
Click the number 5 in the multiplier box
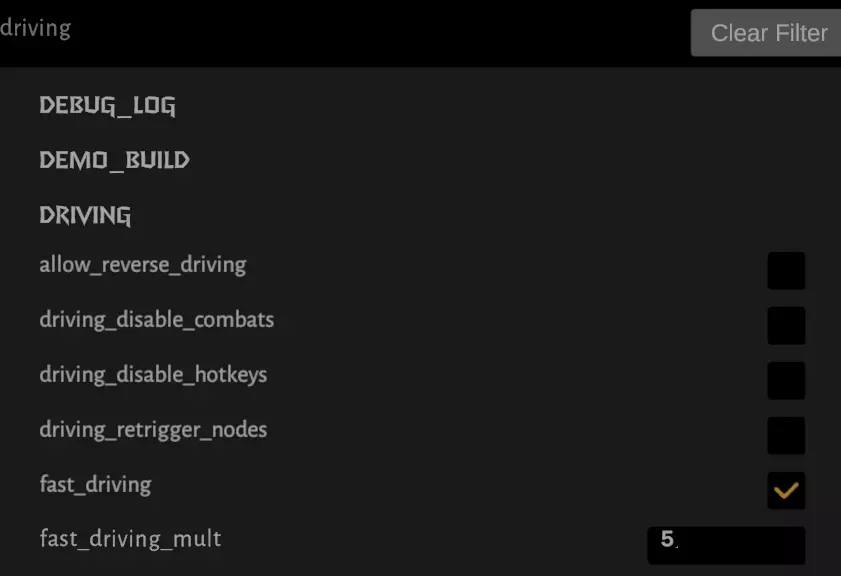(x=667, y=540)
